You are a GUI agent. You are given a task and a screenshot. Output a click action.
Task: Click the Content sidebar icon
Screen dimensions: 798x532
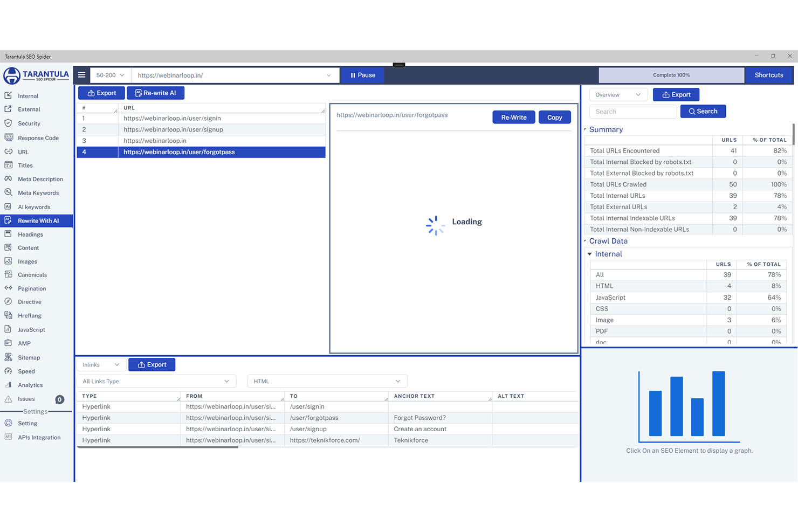tap(8, 247)
